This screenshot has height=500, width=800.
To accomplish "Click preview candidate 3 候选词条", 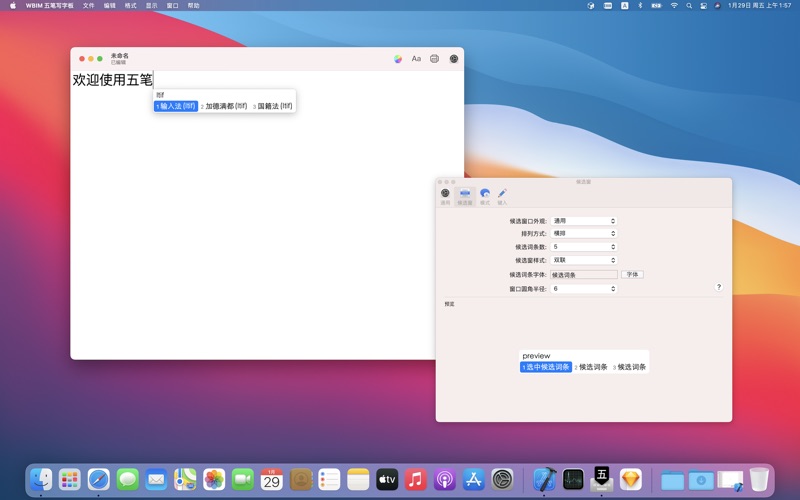I will tap(630, 367).
